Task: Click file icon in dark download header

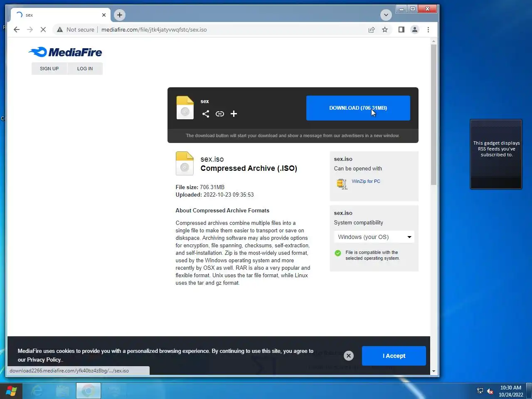Action: pos(185,108)
